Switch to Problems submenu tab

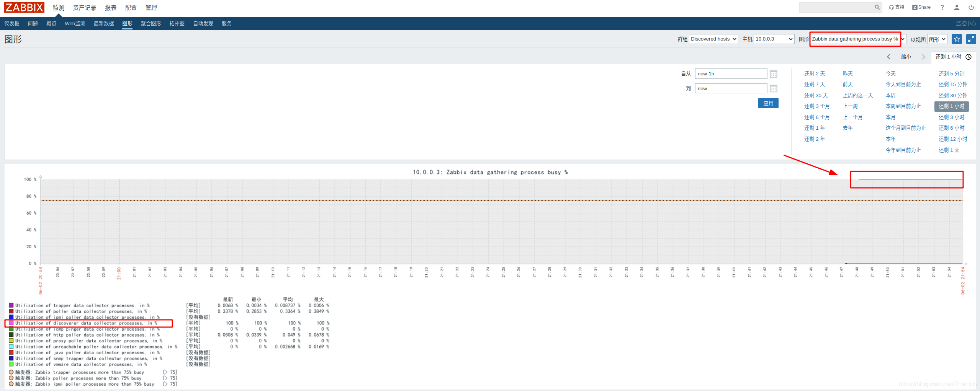(x=33, y=23)
